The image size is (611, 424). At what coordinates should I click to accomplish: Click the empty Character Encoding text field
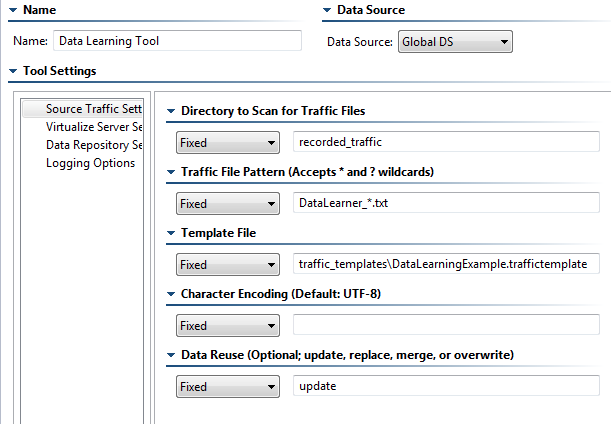[446, 325]
